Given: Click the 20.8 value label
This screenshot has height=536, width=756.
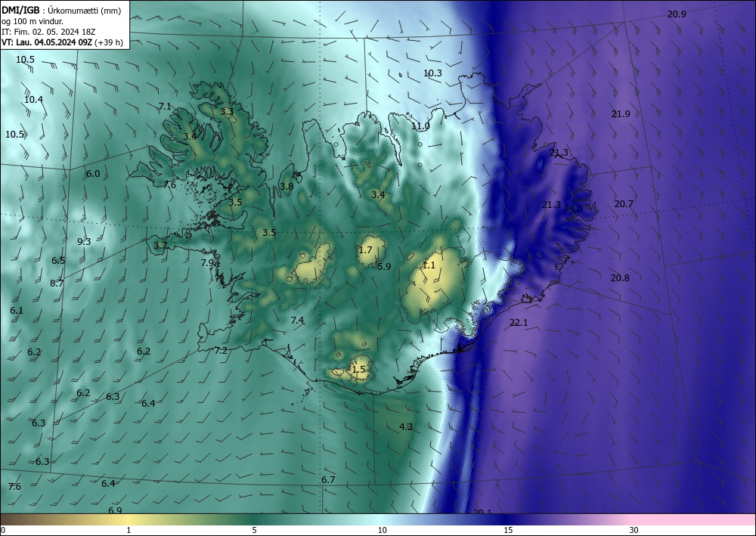Looking at the screenshot, I should (x=620, y=278).
